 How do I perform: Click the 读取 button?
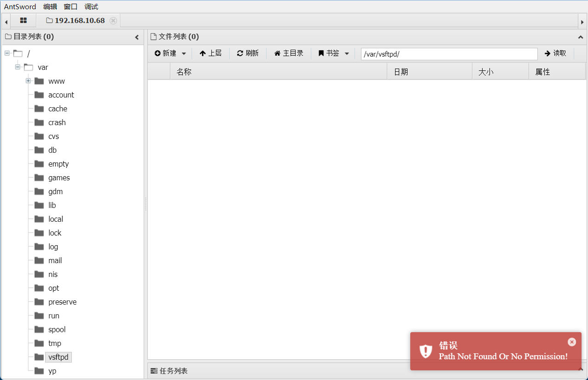pyautogui.click(x=555, y=53)
